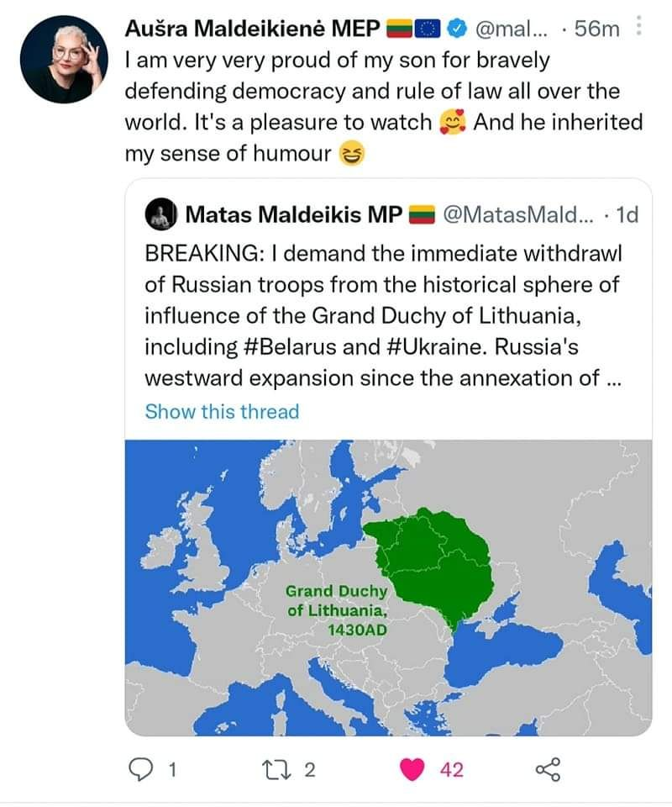Screen dimensions: 672x807
Task: Open the three-dot more options menu
Action: 638,26
